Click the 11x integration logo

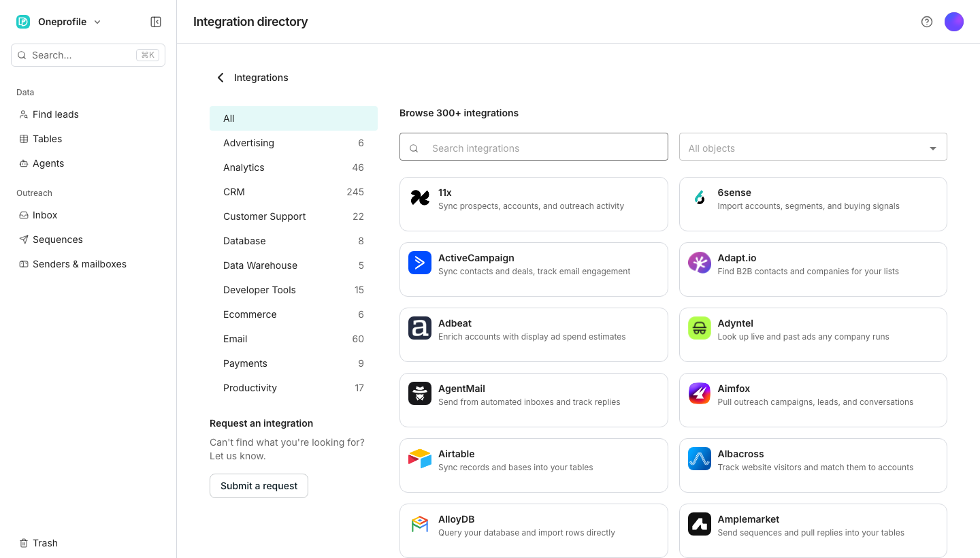tap(420, 198)
